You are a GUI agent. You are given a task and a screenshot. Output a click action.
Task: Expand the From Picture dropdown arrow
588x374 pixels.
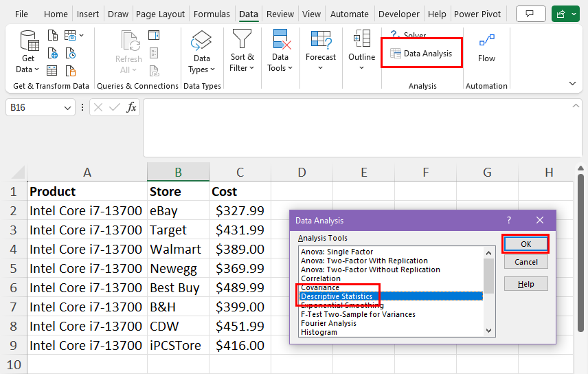(81, 36)
